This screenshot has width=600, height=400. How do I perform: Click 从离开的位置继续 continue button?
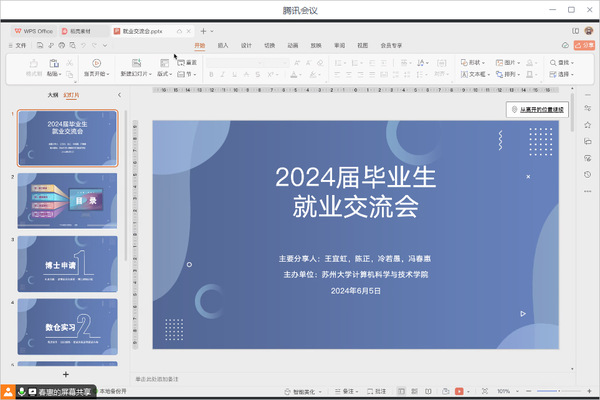537,109
